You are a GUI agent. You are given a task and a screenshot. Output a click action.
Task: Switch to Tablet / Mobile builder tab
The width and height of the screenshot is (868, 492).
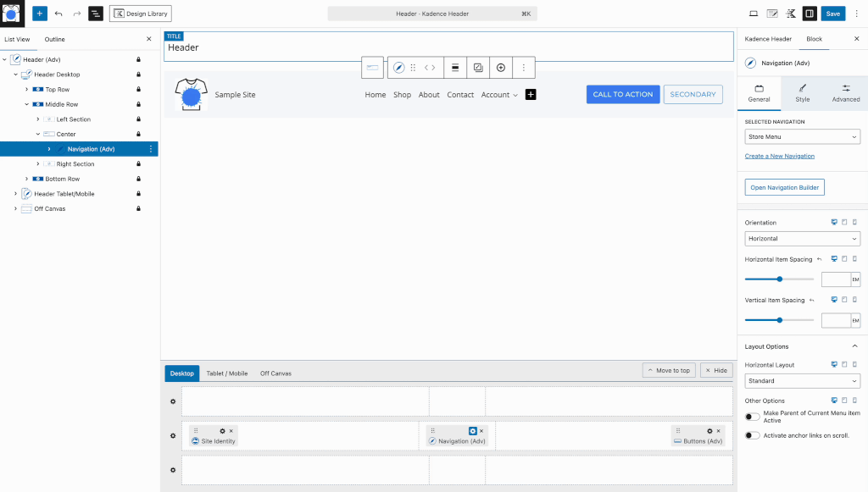(227, 373)
